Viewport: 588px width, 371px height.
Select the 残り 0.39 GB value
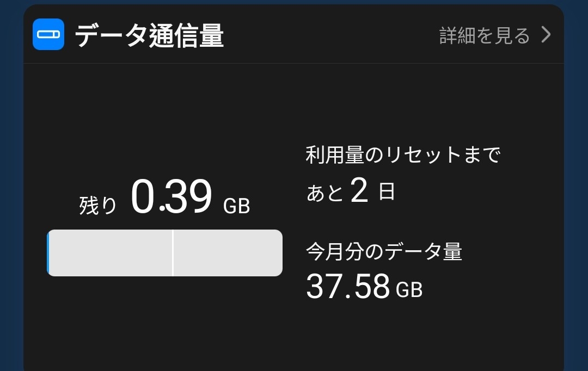[x=164, y=196]
